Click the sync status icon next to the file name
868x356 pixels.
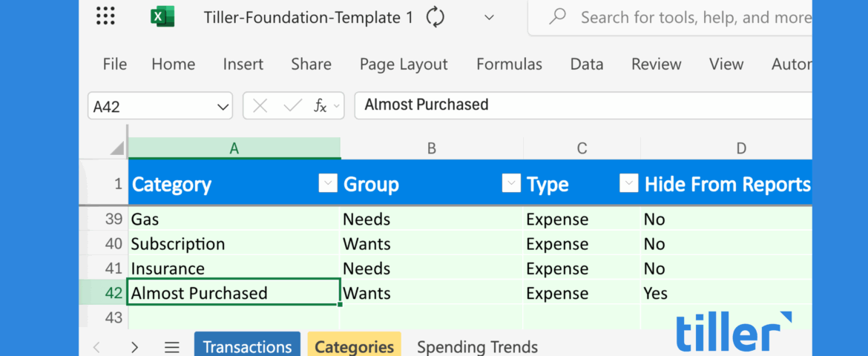(x=435, y=17)
